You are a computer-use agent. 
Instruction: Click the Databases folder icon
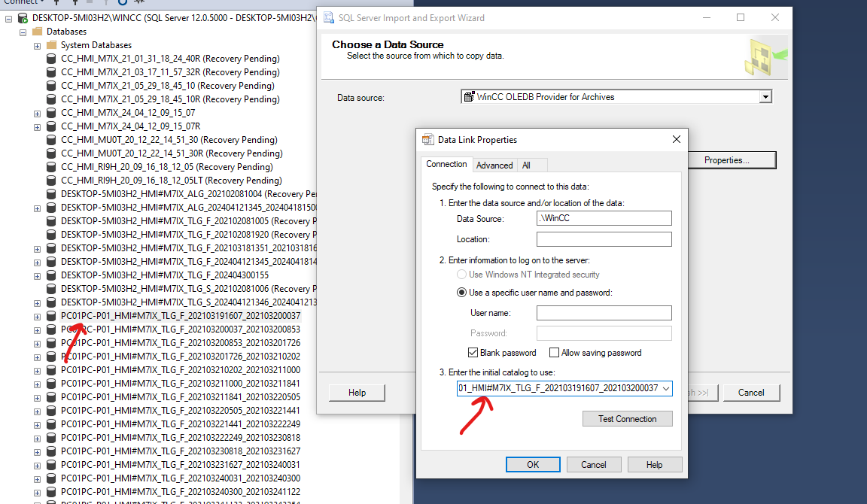tap(37, 32)
